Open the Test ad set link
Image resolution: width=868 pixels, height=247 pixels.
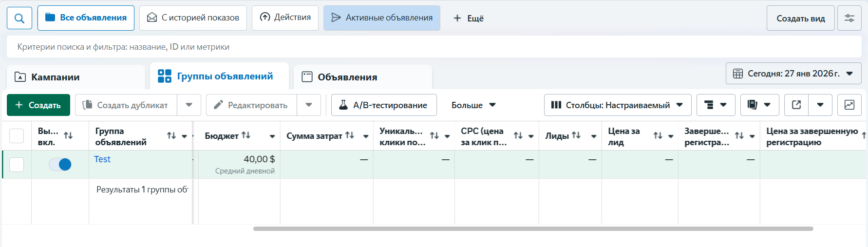pos(102,159)
